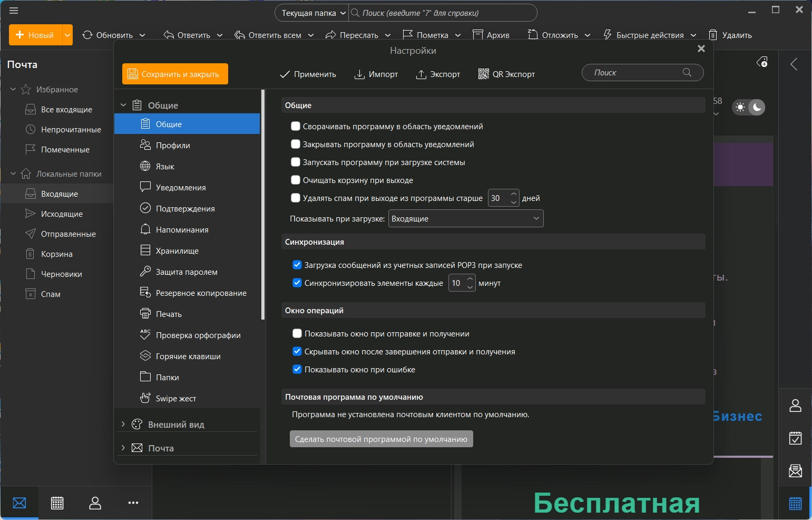Click the add tag icon
This screenshot has width=812, height=520.
tap(762, 62)
